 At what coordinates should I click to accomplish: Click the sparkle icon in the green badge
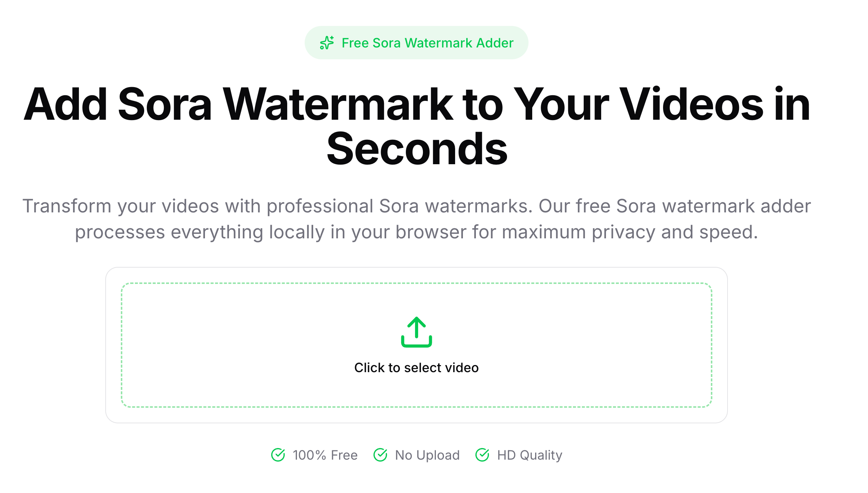(x=327, y=43)
